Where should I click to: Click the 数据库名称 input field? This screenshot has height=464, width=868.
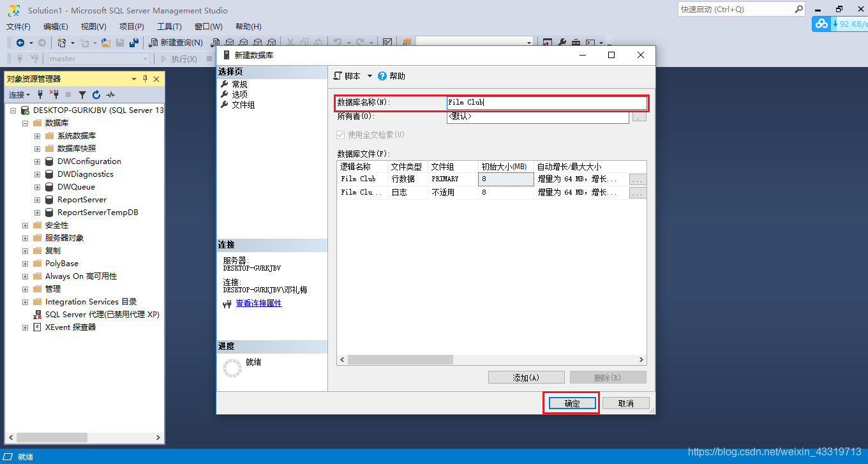click(547, 102)
